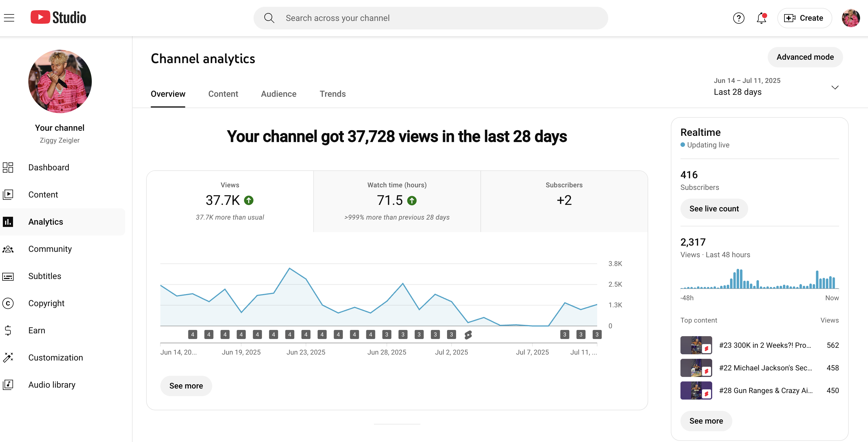Open Community from the sidebar
Viewport: 868px width, 442px height.
[x=63, y=249]
